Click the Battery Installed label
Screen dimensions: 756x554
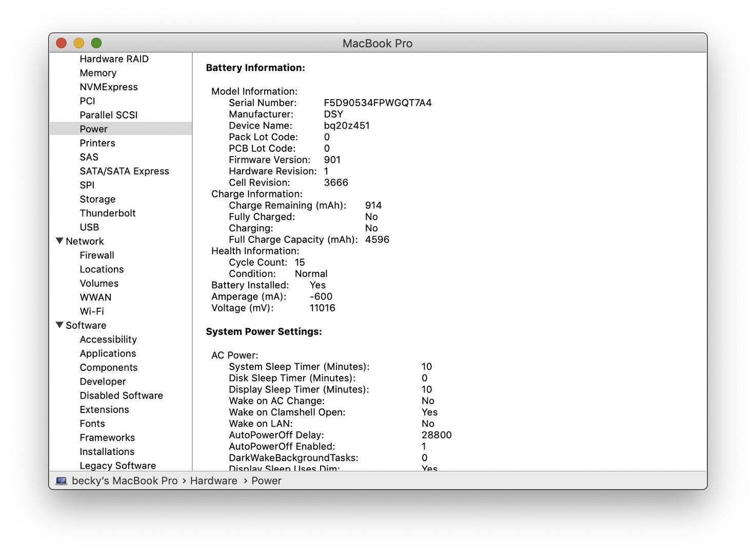pos(250,285)
